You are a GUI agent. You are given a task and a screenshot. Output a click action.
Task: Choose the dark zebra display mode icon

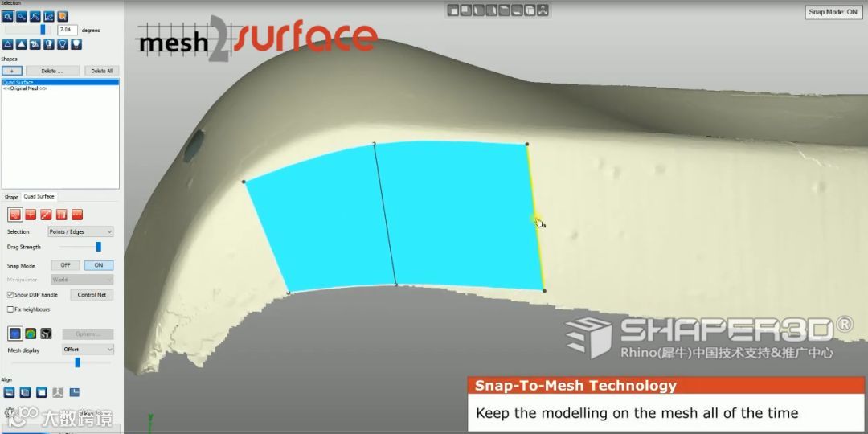(x=46, y=334)
